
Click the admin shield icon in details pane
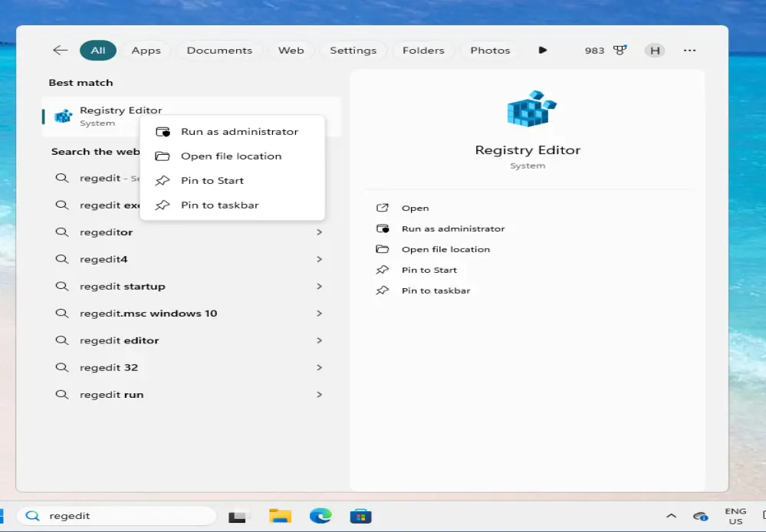point(383,228)
